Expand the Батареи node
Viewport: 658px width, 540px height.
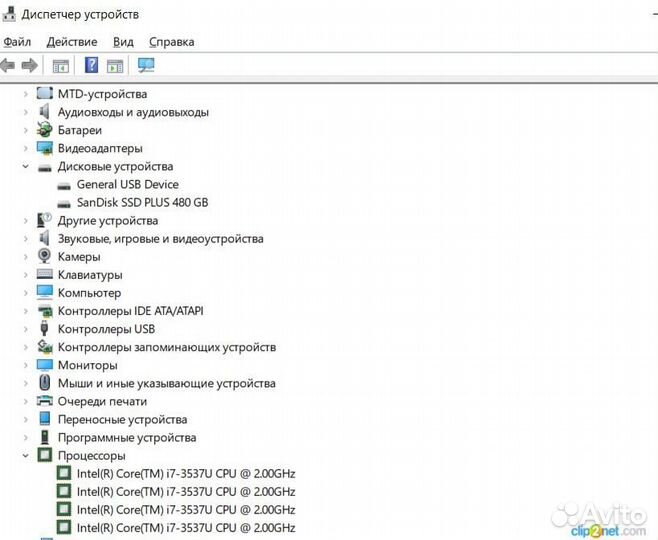click(26, 130)
